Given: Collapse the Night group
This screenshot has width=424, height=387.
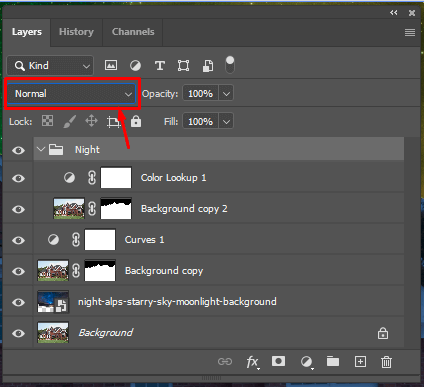Looking at the screenshot, I should [41, 149].
